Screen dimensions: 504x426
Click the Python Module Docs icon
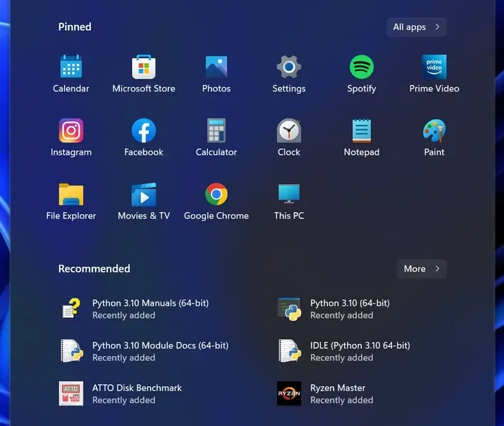click(x=72, y=351)
